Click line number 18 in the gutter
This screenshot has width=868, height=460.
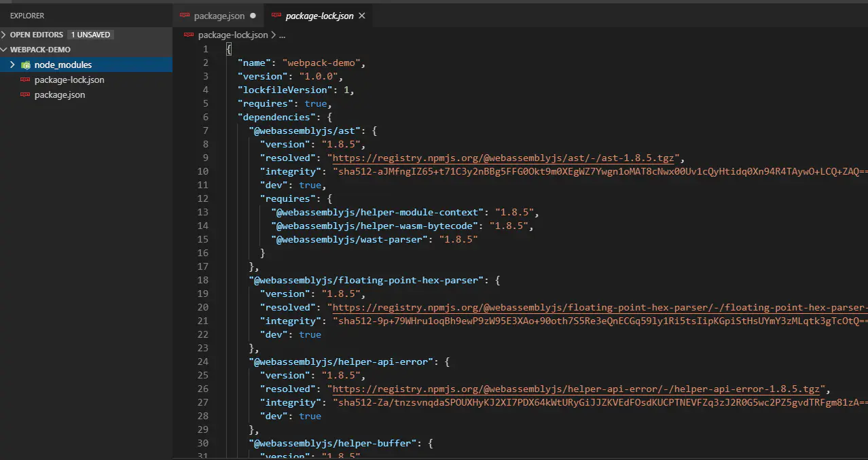pyautogui.click(x=203, y=280)
